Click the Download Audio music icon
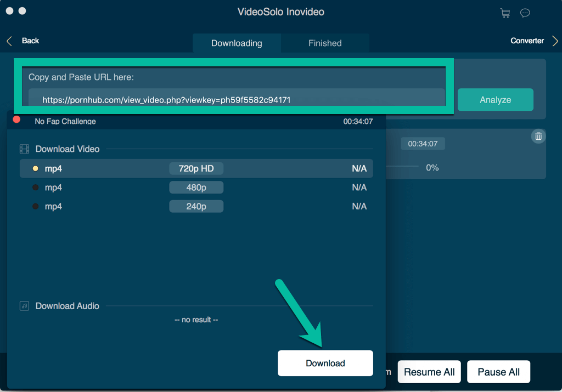Image resolution: width=562 pixels, height=392 pixels. pos(24,306)
